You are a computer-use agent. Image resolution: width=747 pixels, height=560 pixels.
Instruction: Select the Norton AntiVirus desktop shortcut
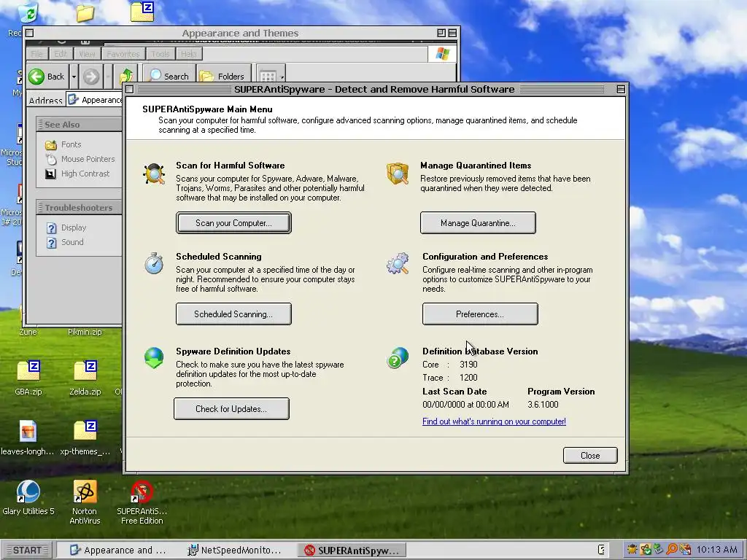[x=85, y=502]
